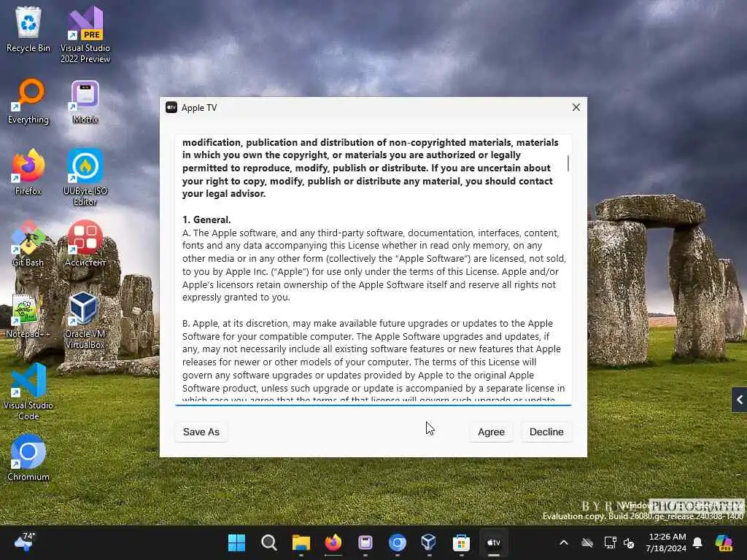Open the Windows Start menu
747x560 pixels.
(237, 542)
